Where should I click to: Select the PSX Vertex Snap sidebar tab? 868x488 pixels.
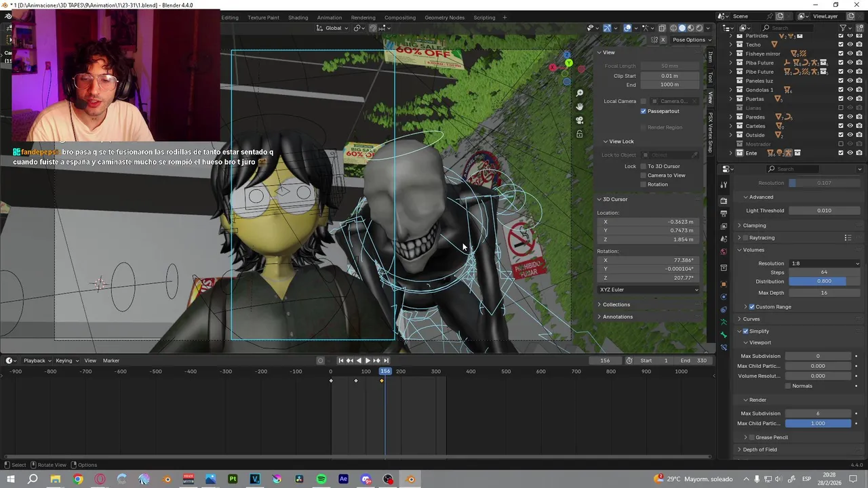point(711,131)
